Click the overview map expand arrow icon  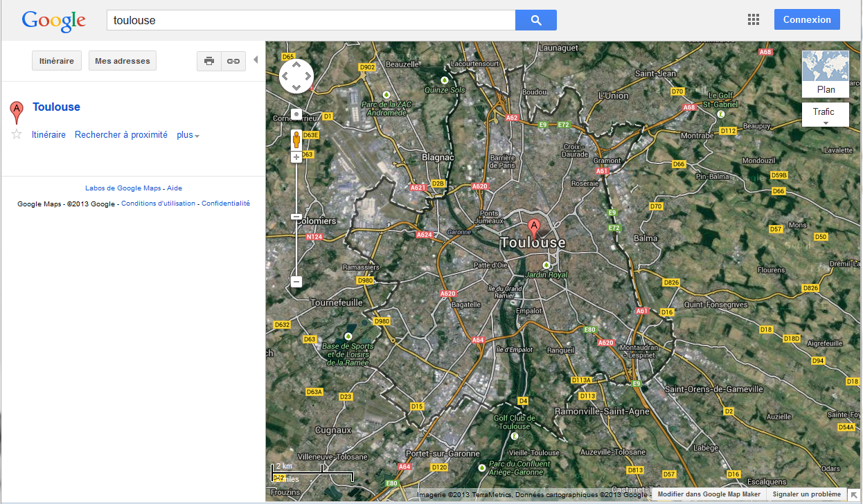[855, 494]
